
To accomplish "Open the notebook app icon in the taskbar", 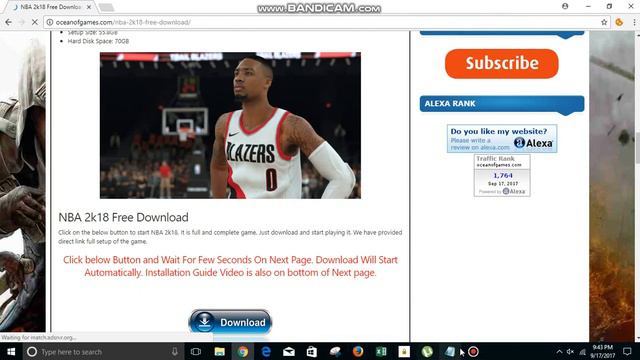I will click(450, 351).
